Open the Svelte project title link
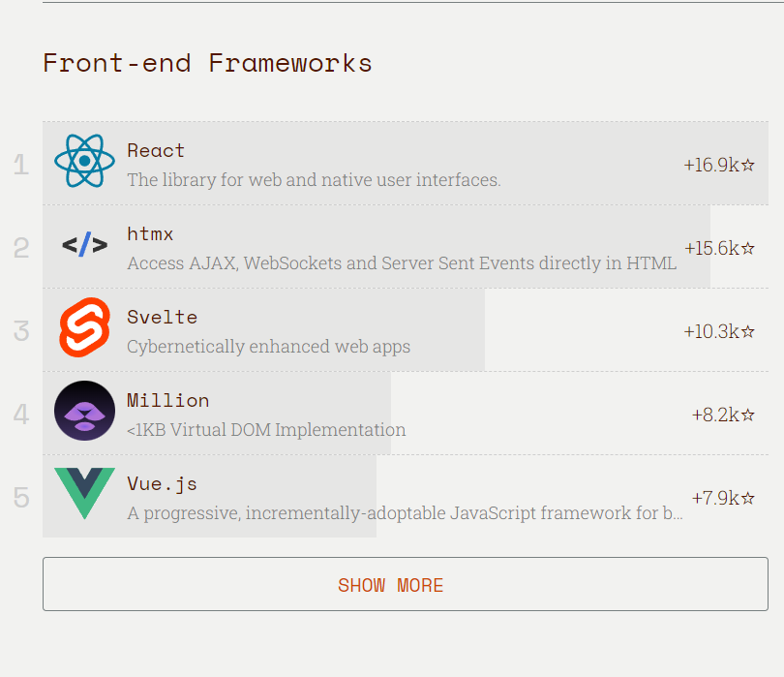 click(163, 318)
